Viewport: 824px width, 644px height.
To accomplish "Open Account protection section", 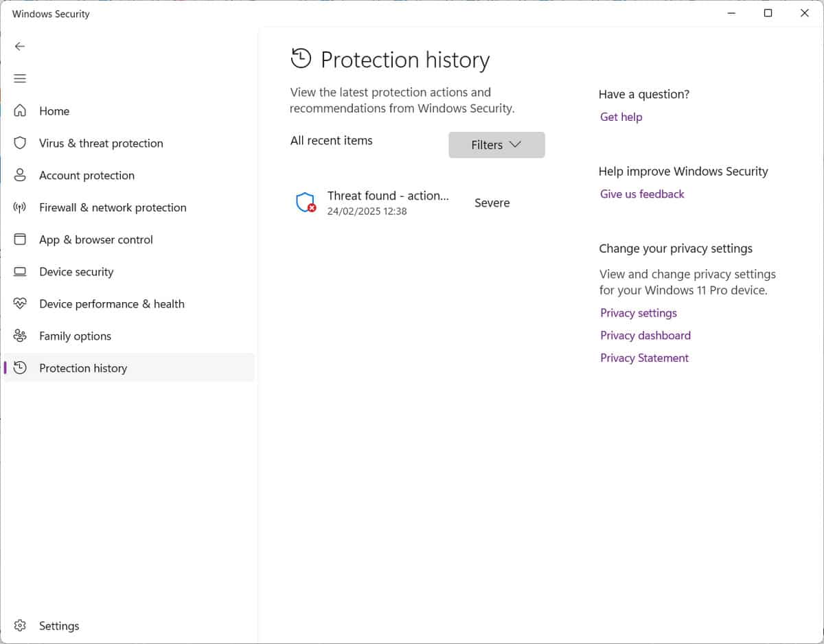I will (x=129, y=175).
